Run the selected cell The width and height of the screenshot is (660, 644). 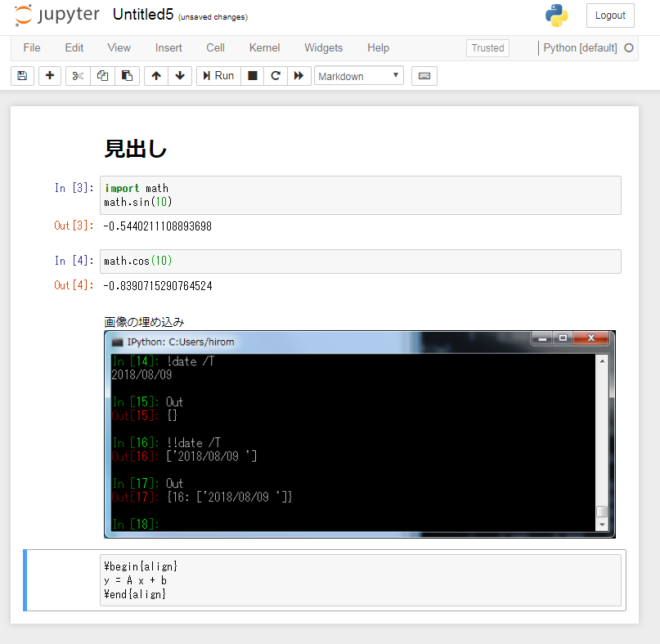coord(218,76)
